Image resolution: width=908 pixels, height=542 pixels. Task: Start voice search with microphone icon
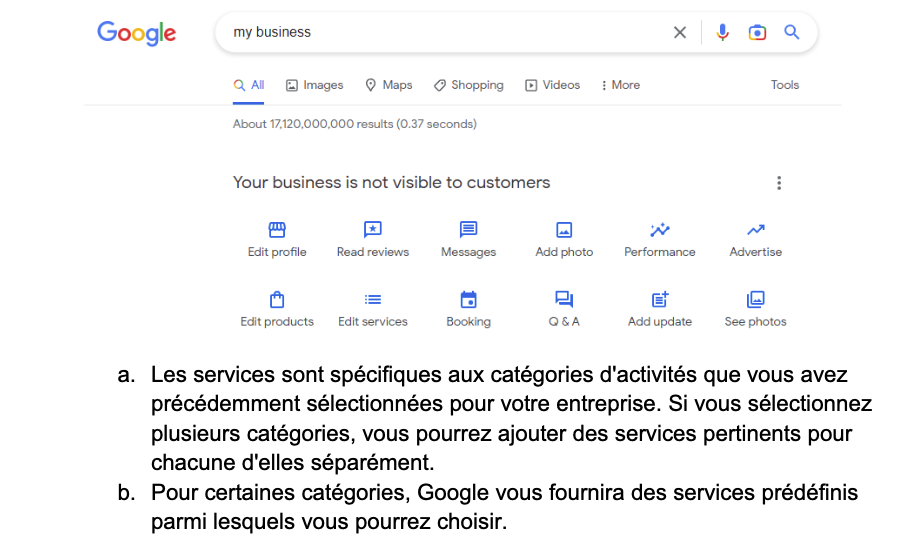click(x=723, y=32)
